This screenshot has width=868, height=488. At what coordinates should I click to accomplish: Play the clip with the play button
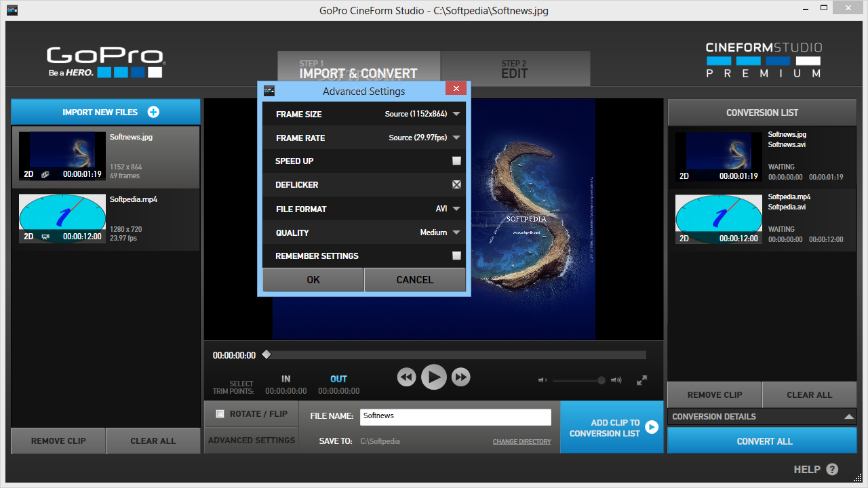(434, 377)
